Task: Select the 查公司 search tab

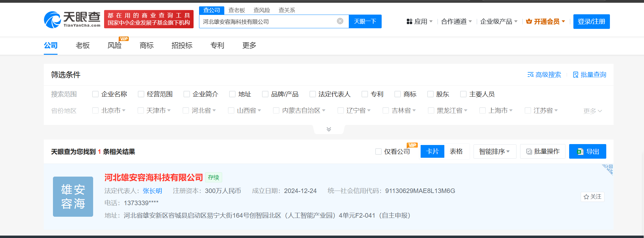Action: 212,10
